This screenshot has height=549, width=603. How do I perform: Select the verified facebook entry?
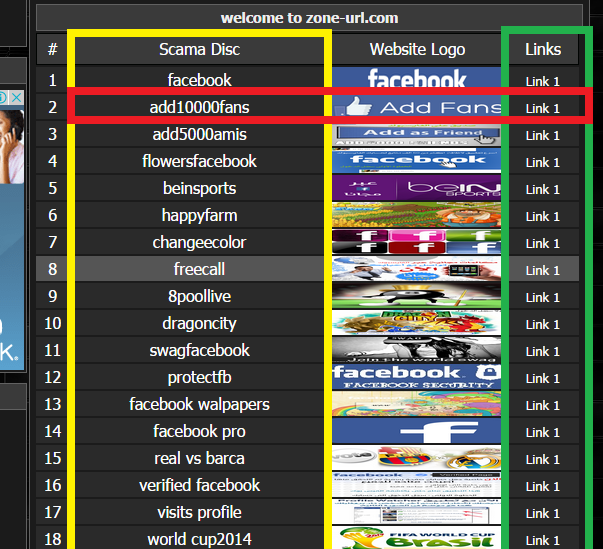click(199, 485)
